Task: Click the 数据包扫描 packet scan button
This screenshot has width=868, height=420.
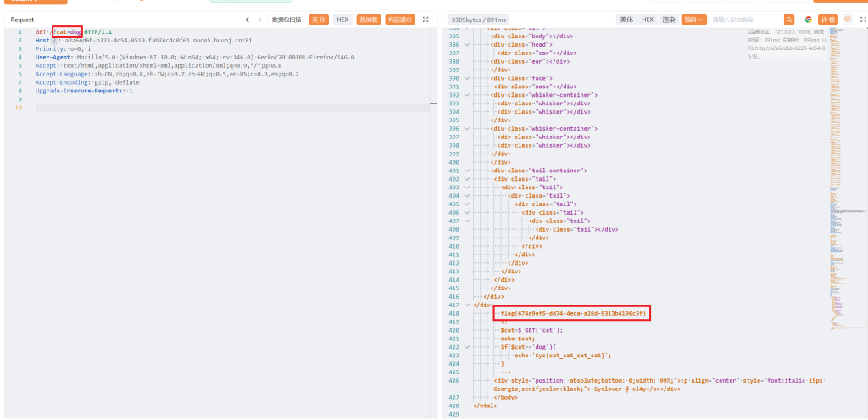Action: (287, 20)
